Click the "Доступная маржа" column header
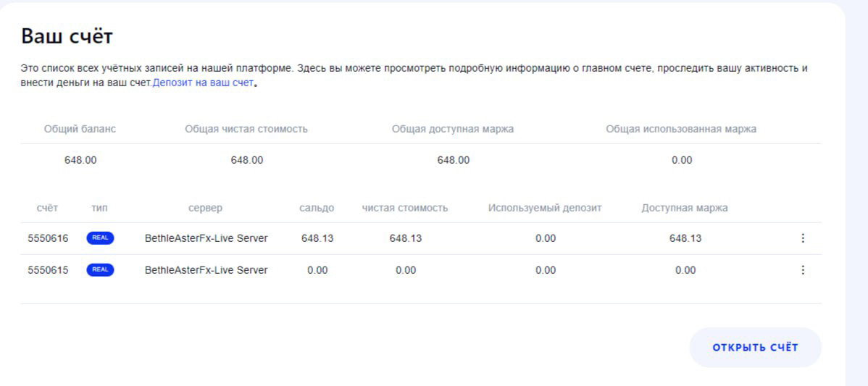The height and width of the screenshot is (386, 868). [x=685, y=208]
